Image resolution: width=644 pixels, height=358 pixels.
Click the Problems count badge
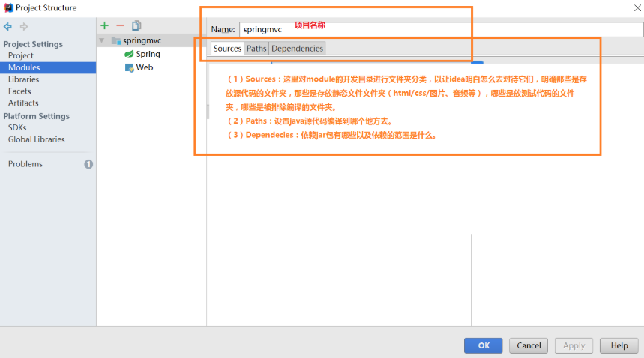88,164
